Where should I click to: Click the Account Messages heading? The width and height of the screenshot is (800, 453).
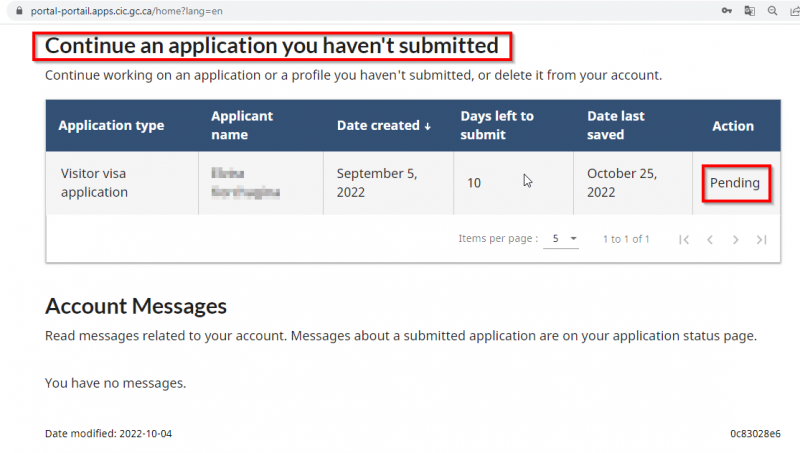point(136,306)
